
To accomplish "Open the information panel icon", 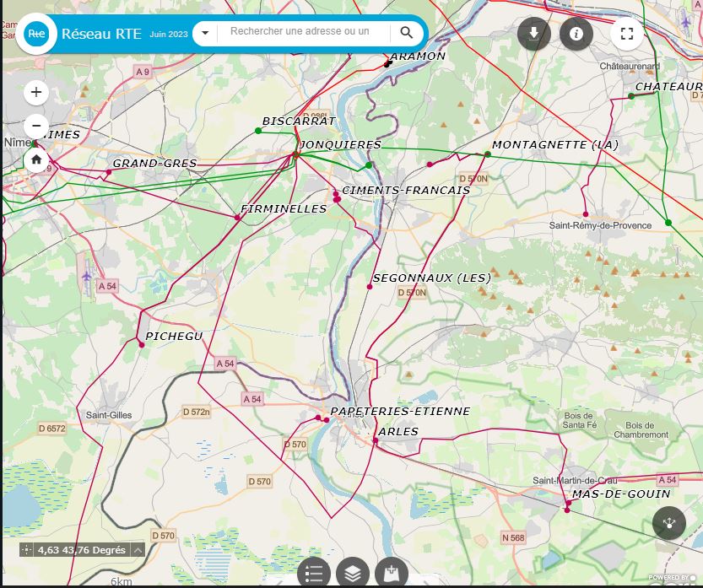I will (576, 34).
